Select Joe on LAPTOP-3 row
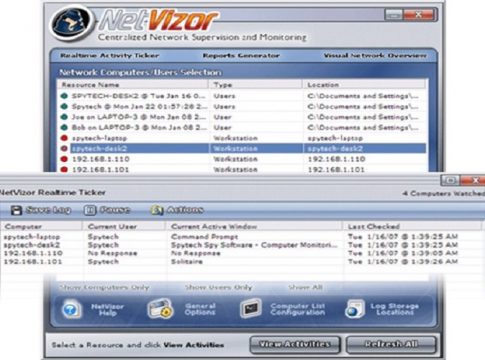 (x=242, y=117)
